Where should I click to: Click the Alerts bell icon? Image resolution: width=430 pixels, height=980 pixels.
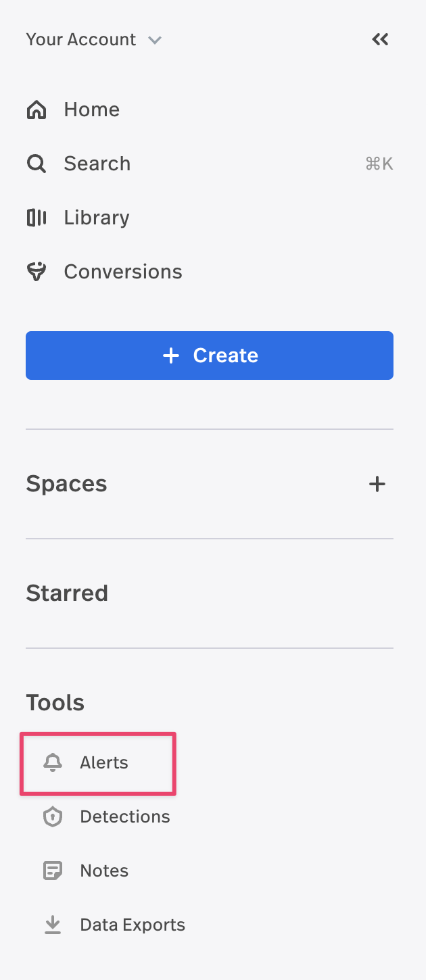point(53,762)
